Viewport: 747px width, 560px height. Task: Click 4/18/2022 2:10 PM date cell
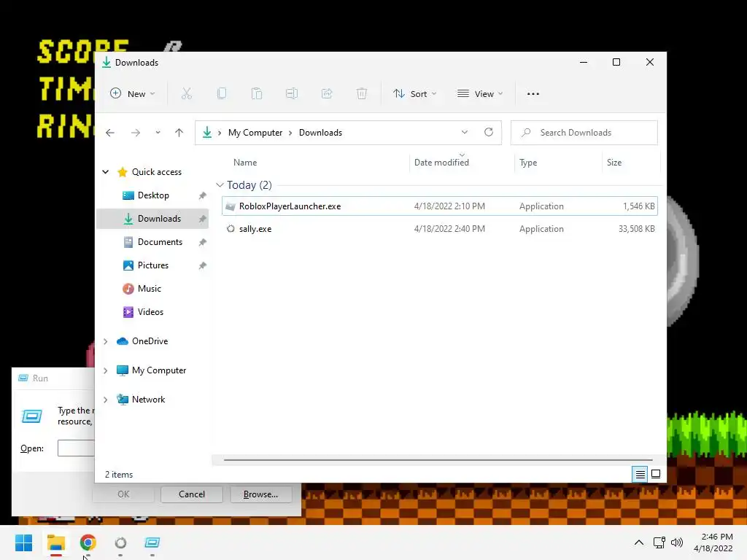449,206
